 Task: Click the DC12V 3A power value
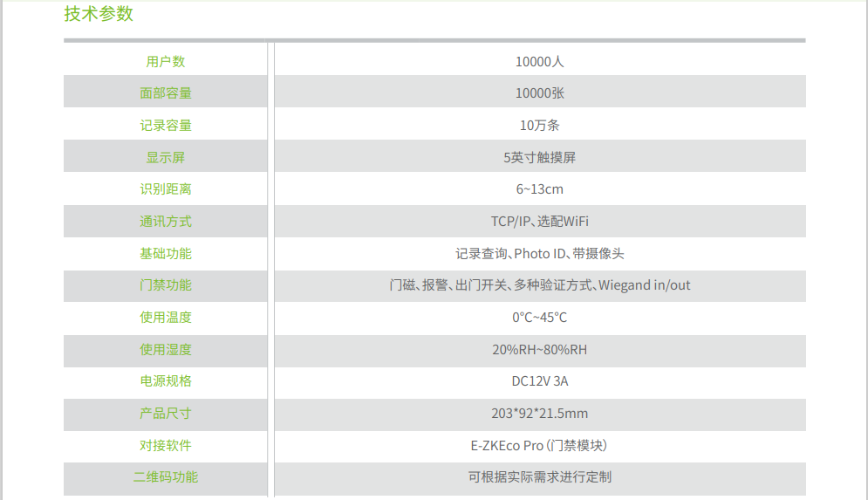pyautogui.click(x=540, y=381)
